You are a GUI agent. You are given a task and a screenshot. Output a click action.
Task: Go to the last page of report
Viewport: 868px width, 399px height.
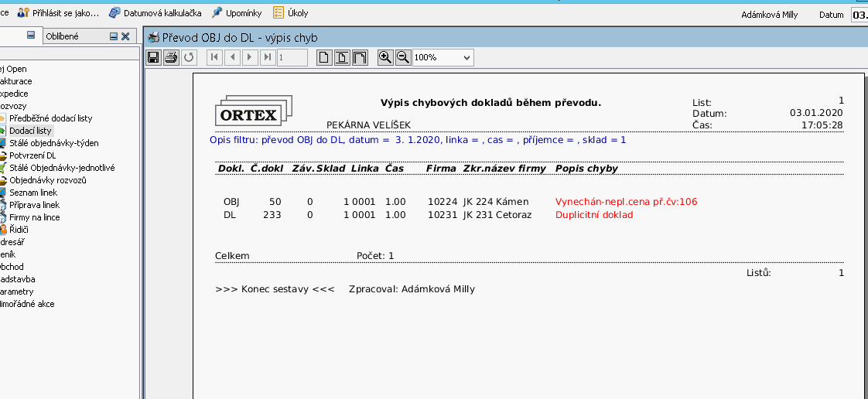[x=267, y=57]
